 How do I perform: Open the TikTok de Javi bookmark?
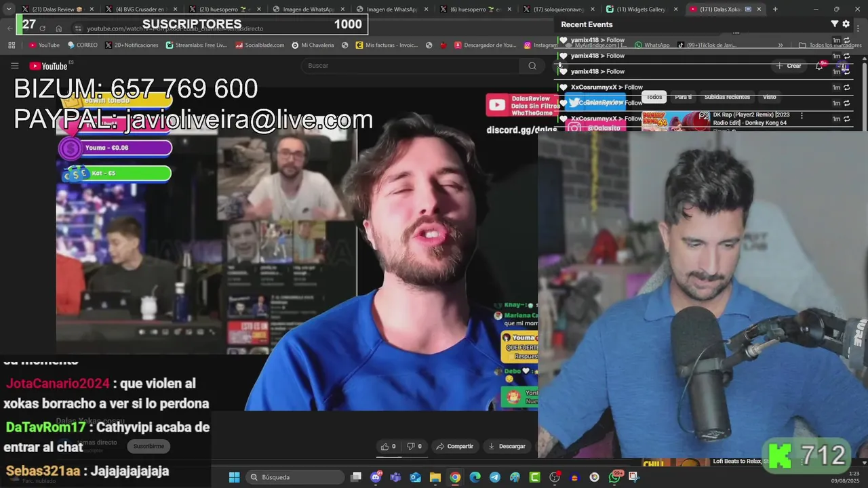pyautogui.click(x=707, y=45)
